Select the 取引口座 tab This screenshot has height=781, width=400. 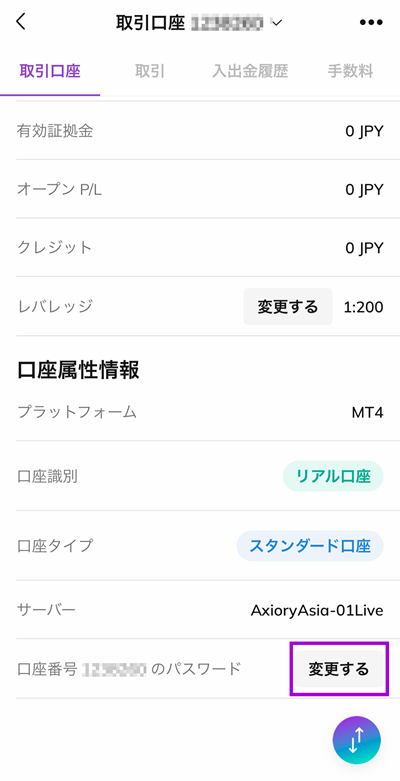(x=50, y=71)
